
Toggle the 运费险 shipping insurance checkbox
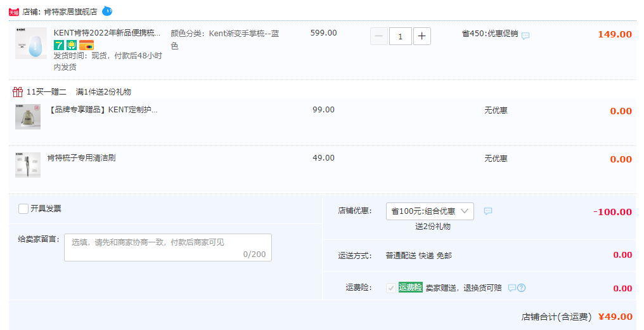[391, 288]
